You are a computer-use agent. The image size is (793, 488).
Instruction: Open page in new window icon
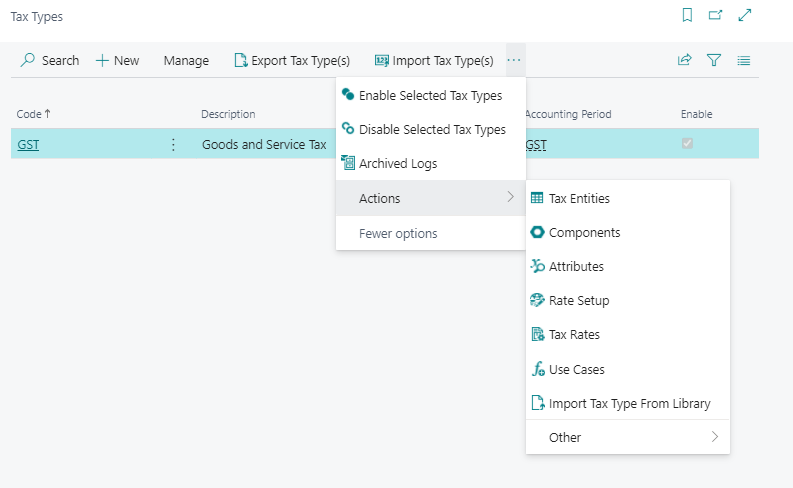[715, 15]
